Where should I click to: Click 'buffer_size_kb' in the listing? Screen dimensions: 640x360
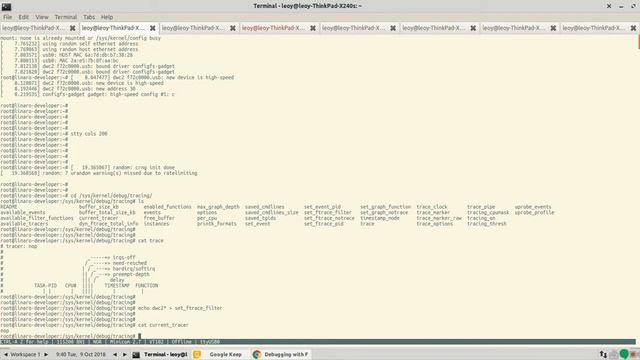(x=99, y=207)
